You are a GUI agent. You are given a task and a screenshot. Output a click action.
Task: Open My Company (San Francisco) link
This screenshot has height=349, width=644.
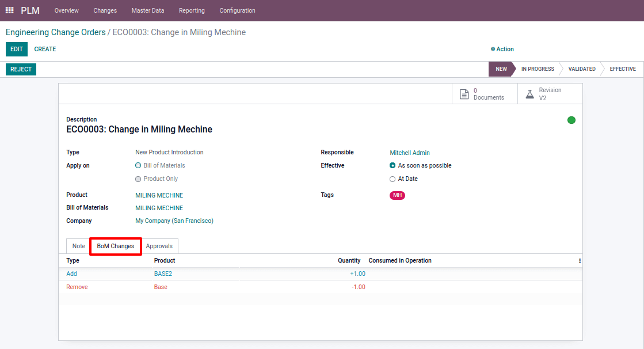tap(174, 221)
